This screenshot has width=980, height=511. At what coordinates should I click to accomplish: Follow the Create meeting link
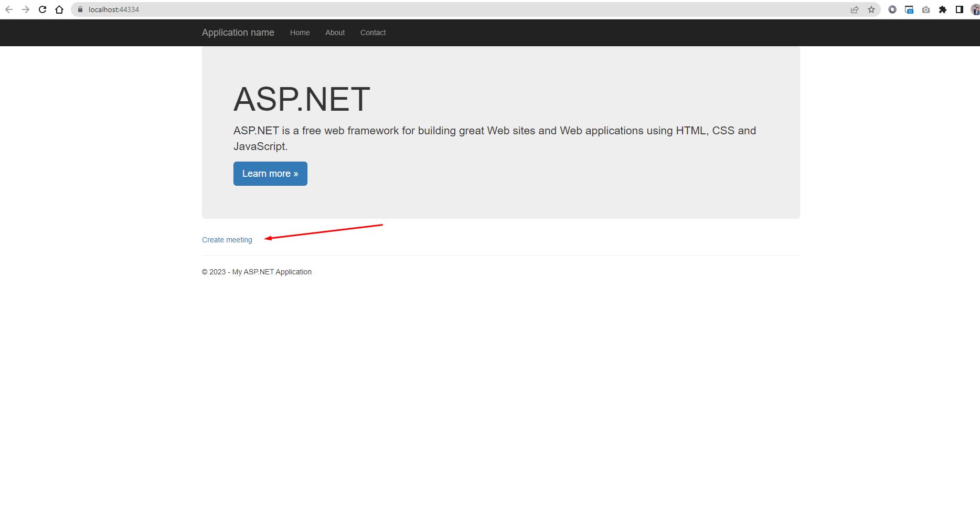pos(227,240)
